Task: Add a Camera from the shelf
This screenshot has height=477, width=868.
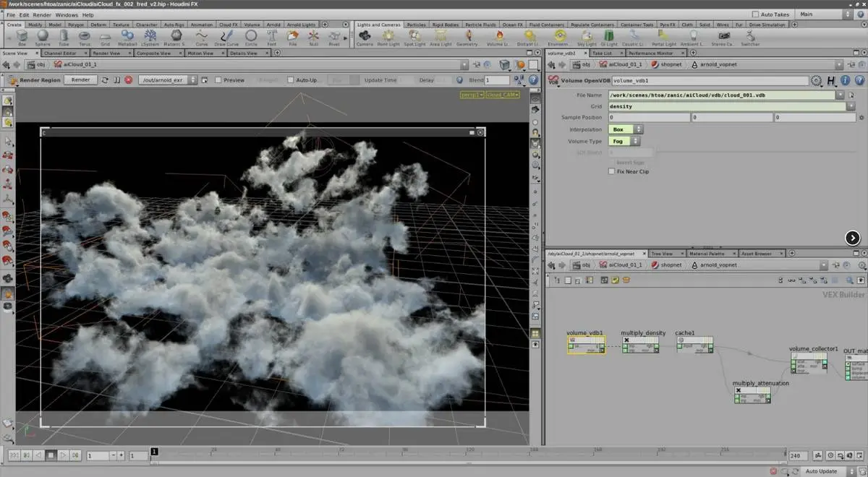Action: [x=365, y=36]
